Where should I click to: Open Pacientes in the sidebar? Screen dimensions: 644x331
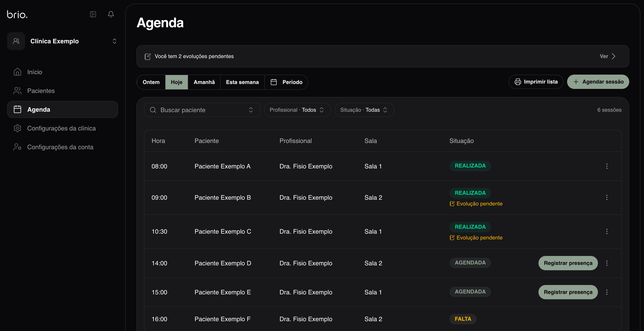(x=63, y=91)
